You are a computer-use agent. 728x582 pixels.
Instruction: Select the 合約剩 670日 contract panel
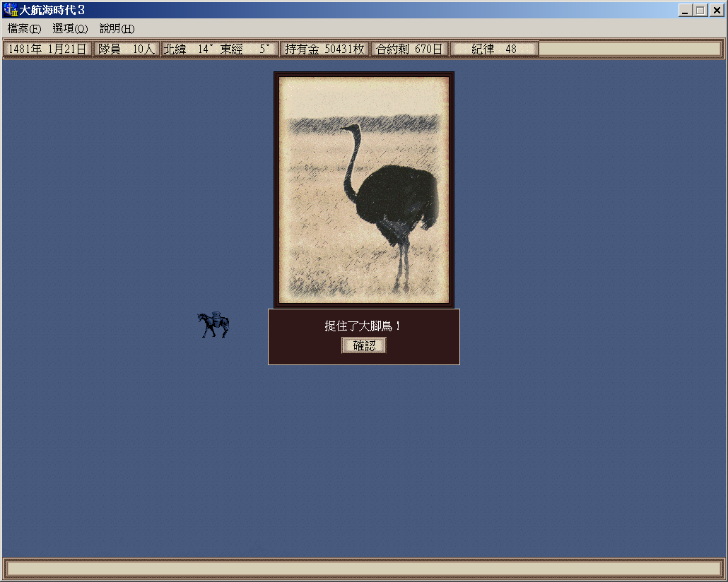[409, 49]
